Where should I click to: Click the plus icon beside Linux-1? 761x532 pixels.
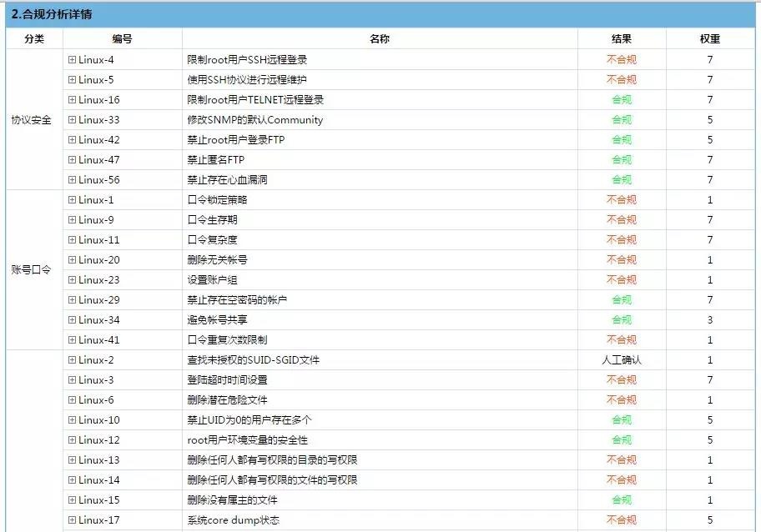pyautogui.click(x=72, y=200)
